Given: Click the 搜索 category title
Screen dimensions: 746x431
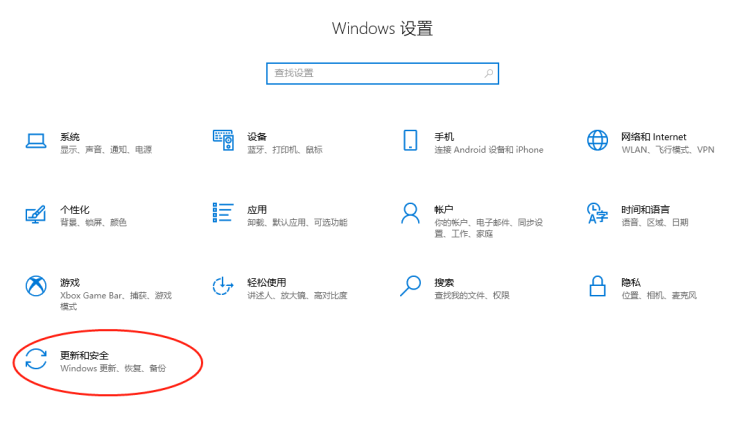Looking at the screenshot, I should point(444,283).
